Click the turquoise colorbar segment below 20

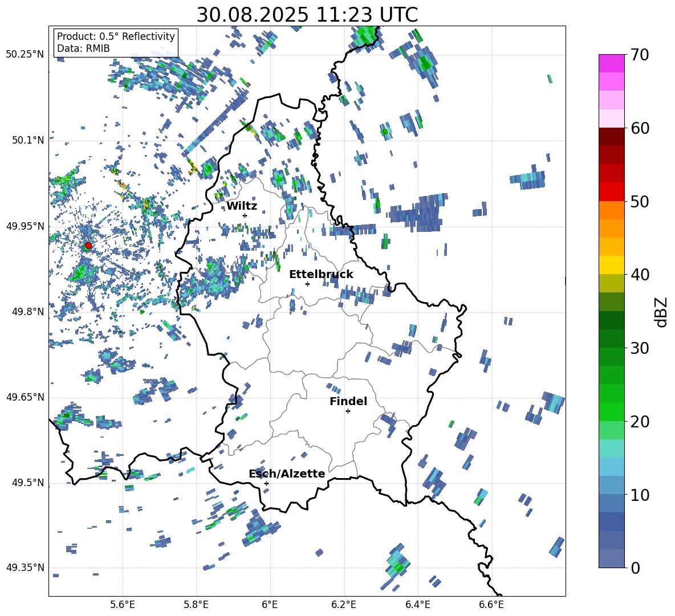(611, 448)
